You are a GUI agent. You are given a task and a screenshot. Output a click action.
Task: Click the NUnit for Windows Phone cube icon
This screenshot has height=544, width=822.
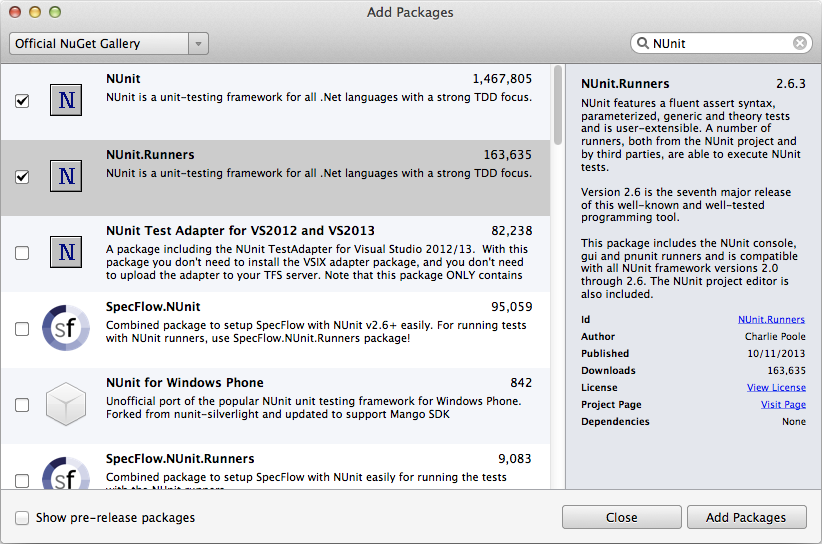[66, 404]
